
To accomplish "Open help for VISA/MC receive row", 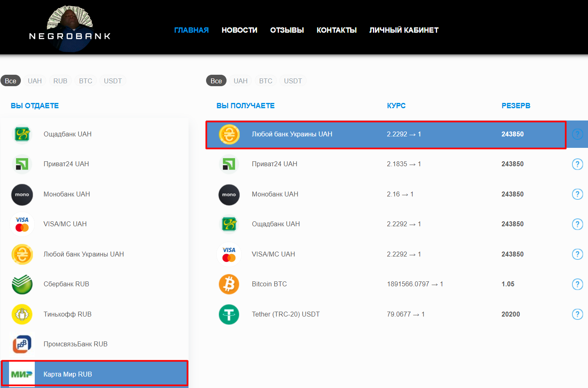I will coord(577,254).
